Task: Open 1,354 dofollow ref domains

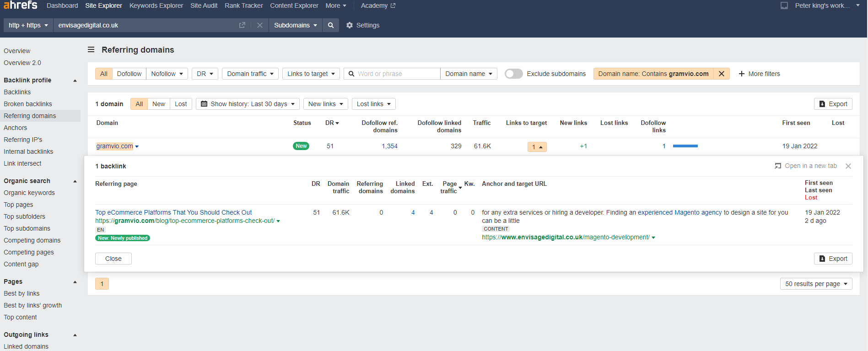Action: point(390,146)
